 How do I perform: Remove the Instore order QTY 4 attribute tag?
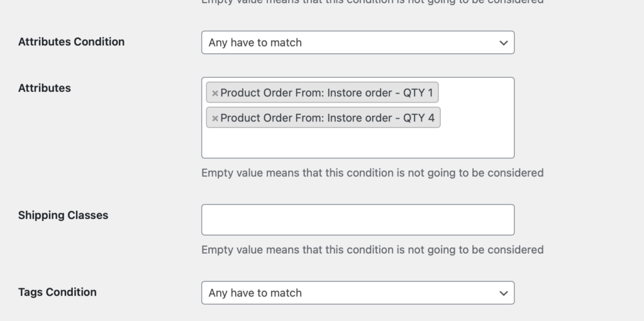click(215, 118)
